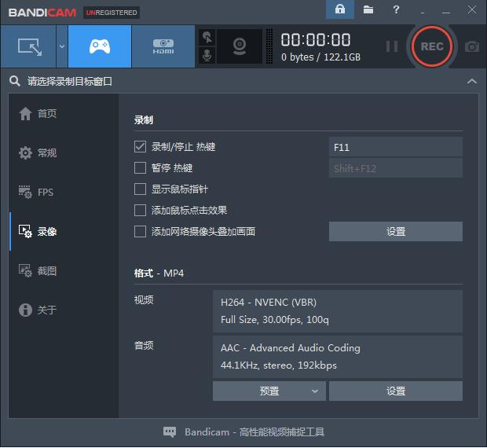Enable the 添加网络摄像头叠加画面 checkbox

[140, 231]
